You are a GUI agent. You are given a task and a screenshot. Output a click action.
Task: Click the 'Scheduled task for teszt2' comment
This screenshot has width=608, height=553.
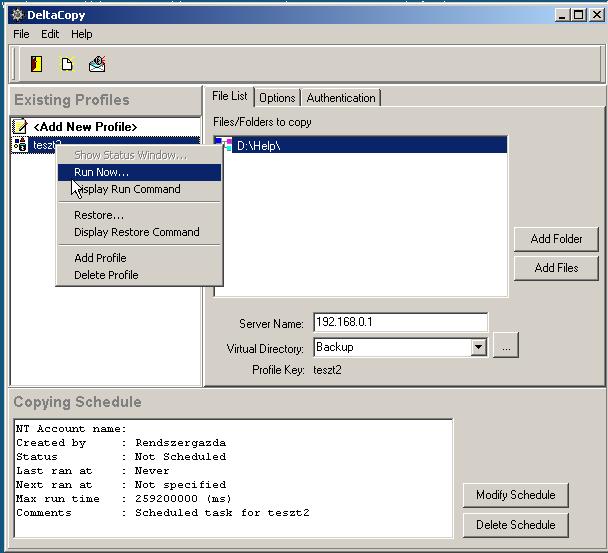[x=222, y=512]
